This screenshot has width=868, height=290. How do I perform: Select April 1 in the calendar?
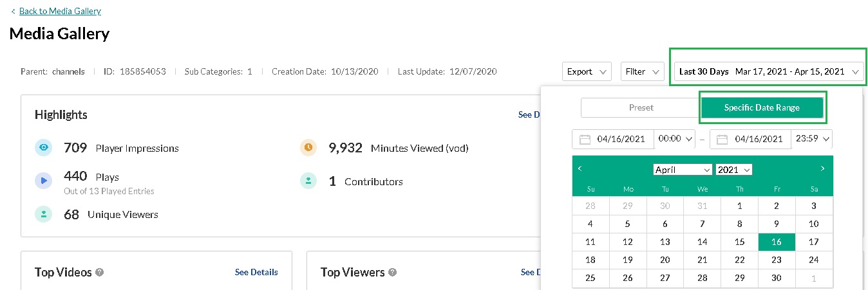[739, 206]
